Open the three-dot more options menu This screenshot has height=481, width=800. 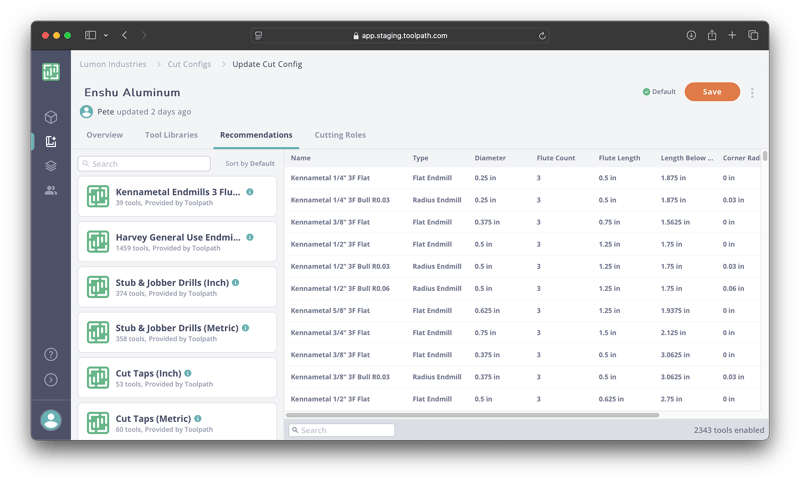click(752, 92)
